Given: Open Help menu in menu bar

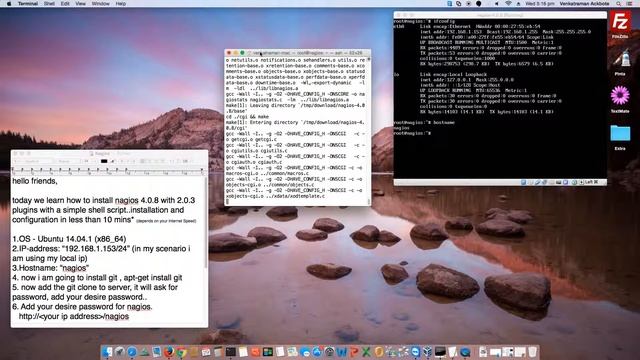Looking at the screenshot, I should (x=121, y=3).
